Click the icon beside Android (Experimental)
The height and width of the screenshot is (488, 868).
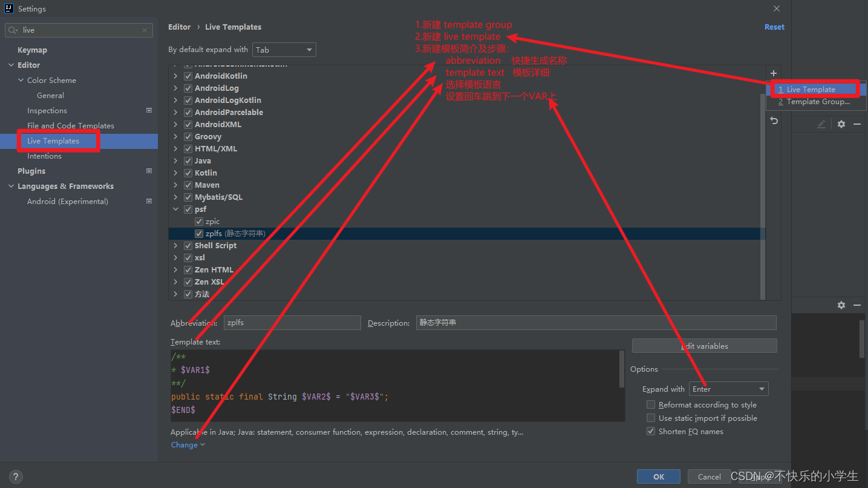click(149, 201)
